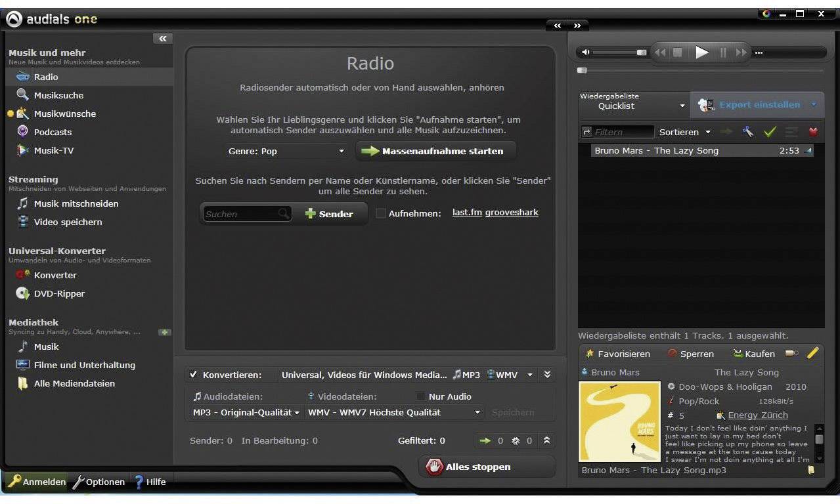Skip to the previous track
Viewport: 840px width, 504px height.
(660, 52)
